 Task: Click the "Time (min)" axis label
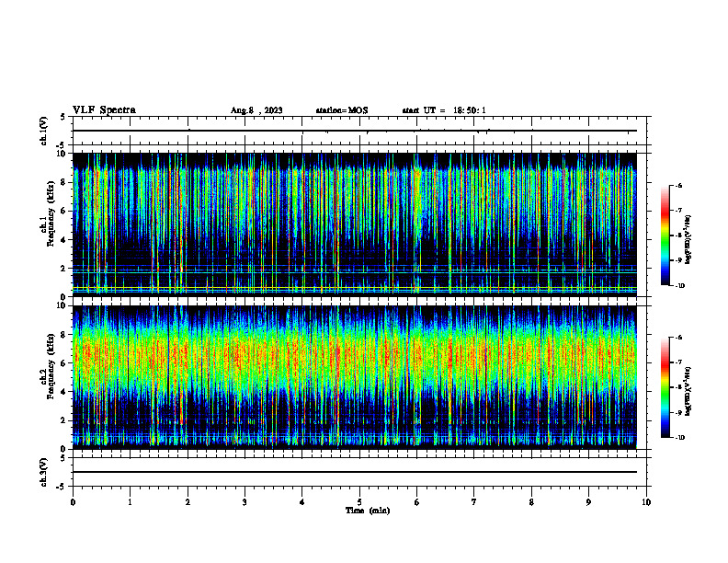(368, 511)
